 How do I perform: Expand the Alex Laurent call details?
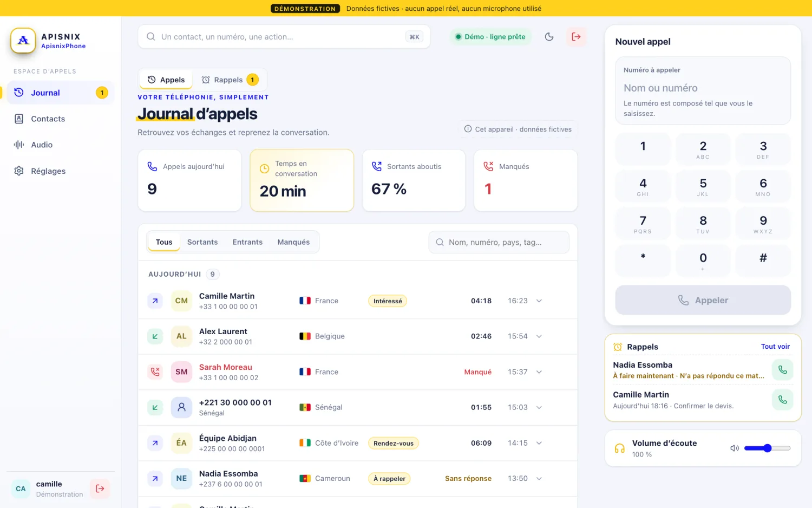[539, 336]
